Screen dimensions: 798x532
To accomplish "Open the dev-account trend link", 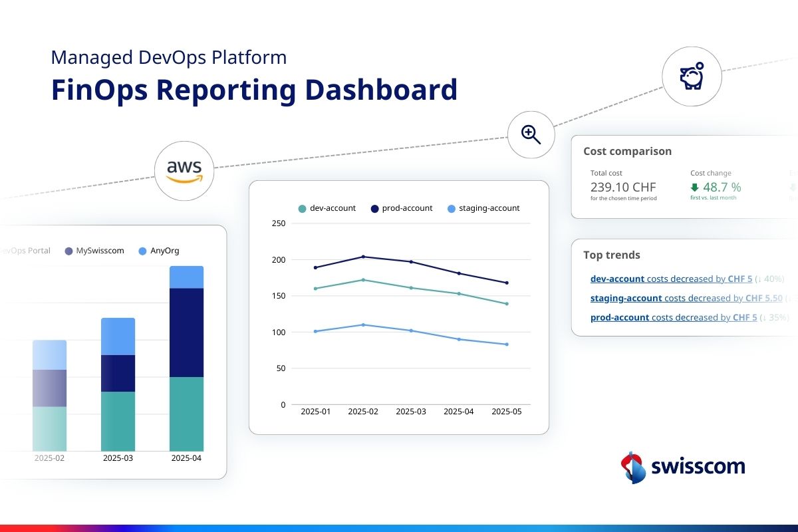I will coord(617,279).
